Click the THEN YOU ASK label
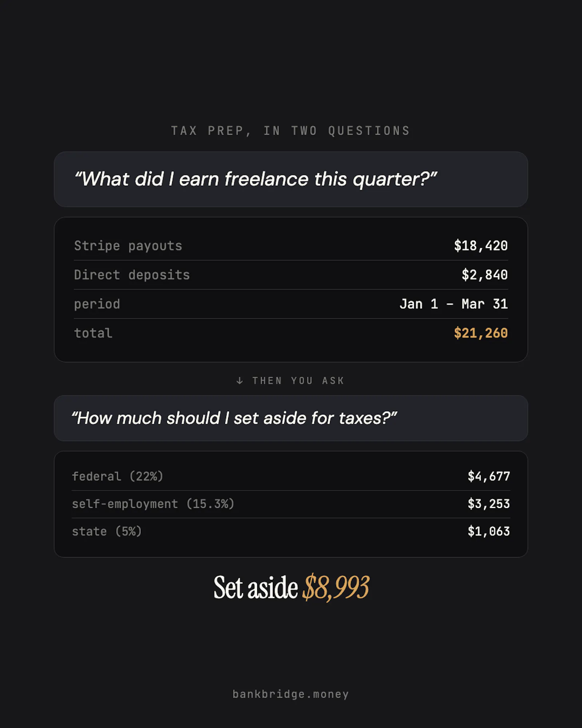The height and width of the screenshot is (728, 582). click(x=298, y=381)
